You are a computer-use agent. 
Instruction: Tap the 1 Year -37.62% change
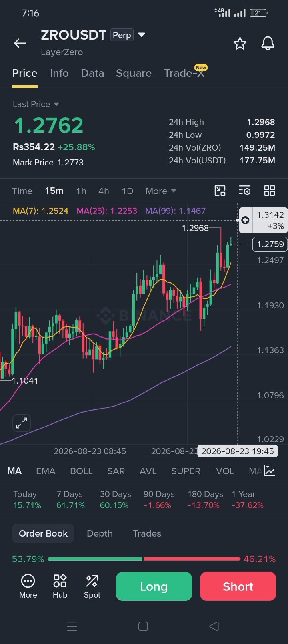(x=248, y=500)
